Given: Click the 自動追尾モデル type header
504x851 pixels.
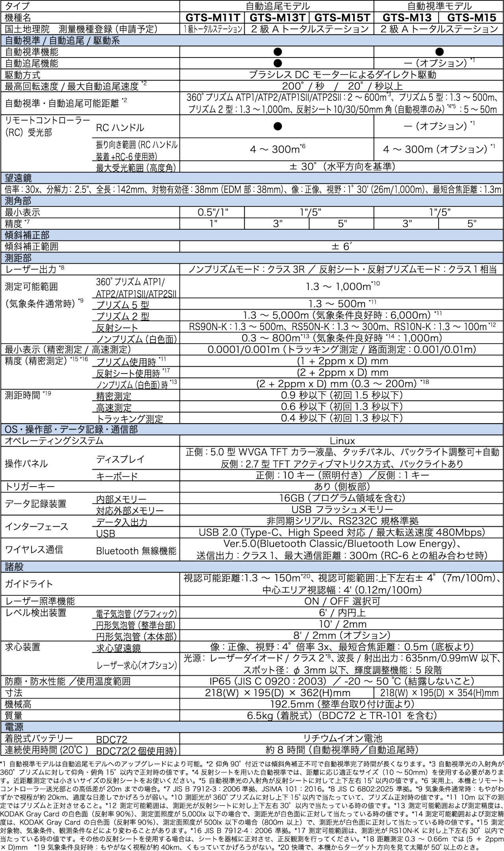Looking at the screenshot, I should click(277, 6).
